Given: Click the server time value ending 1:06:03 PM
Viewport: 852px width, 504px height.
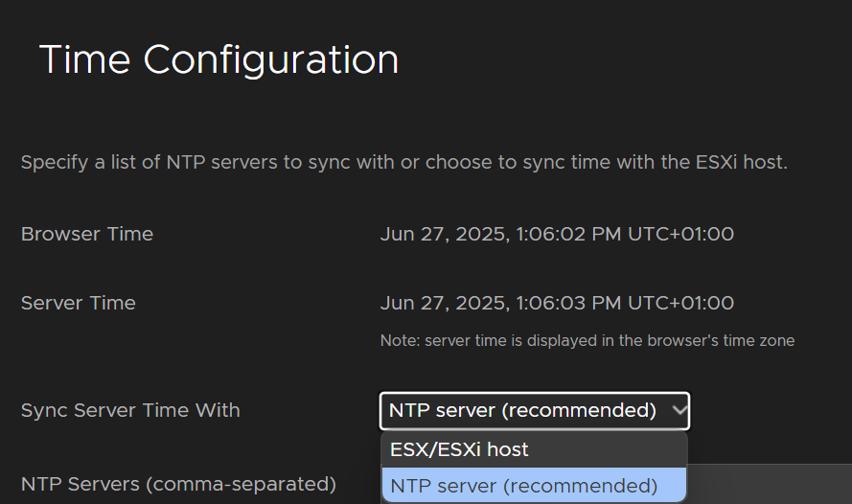Looking at the screenshot, I should (557, 303).
